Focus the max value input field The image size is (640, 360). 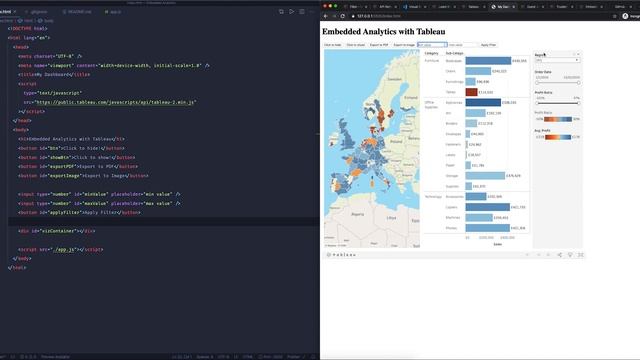(x=462, y=45)
